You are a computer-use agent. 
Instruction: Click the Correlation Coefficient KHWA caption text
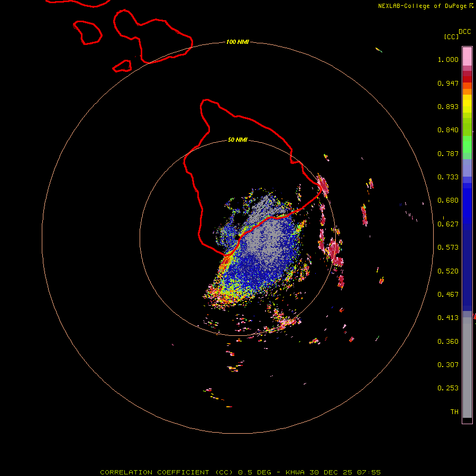tap(240, 472)
